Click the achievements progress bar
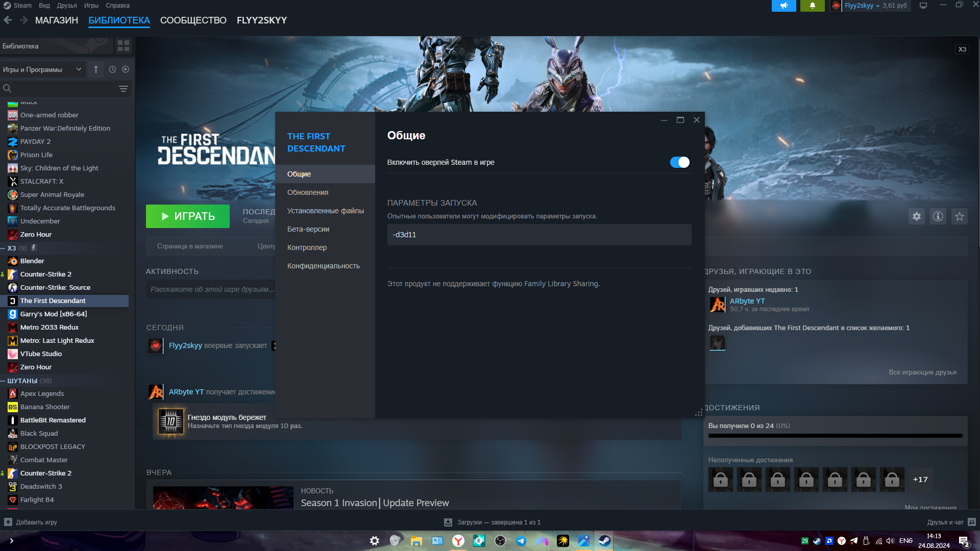The height and width of the screenshot is (551, 980). click(x=835, y=436)
